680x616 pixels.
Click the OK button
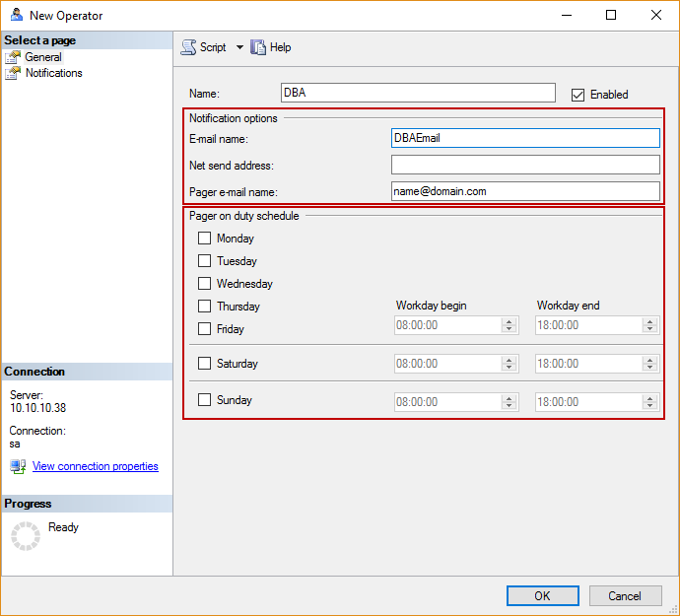click(543, 595)
